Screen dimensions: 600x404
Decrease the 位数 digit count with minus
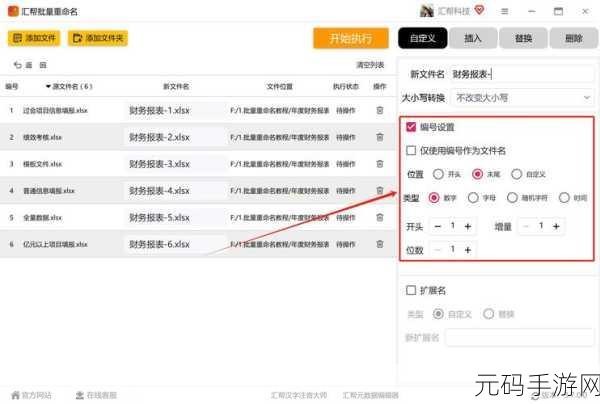pyautogui.click(x=438, y=250)
